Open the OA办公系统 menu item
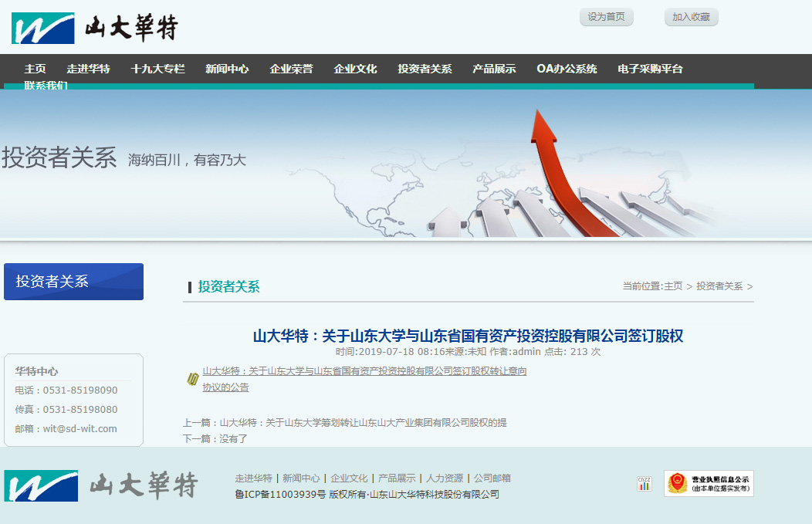The width and height of the screenshot is (812, 524). tap(567, 69)
